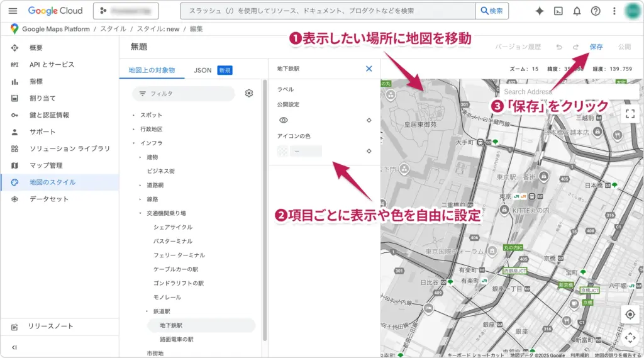Image resolution: width=644 pixels, height=358 pixels.
Task: Focus the top resource search field
Action: [328, 11]
